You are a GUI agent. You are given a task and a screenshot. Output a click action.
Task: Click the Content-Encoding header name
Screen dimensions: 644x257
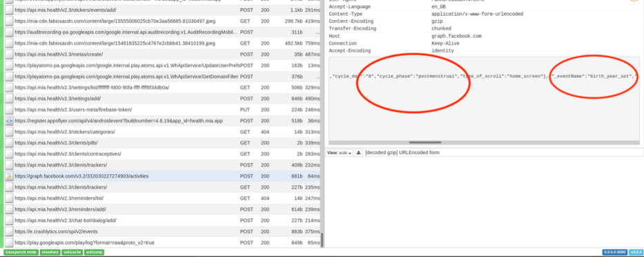351,21
